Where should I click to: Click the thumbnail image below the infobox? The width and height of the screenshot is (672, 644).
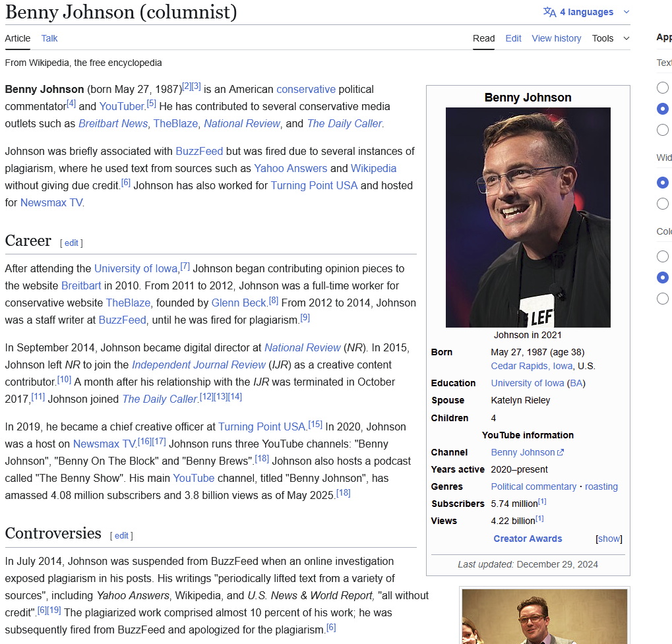[x=544, y=616]
